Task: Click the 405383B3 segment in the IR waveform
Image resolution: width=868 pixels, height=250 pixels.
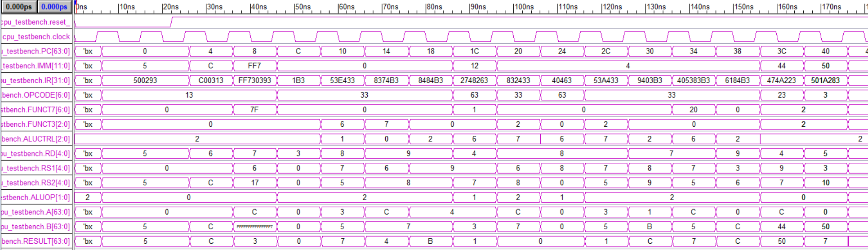Action: click(694, 80)
